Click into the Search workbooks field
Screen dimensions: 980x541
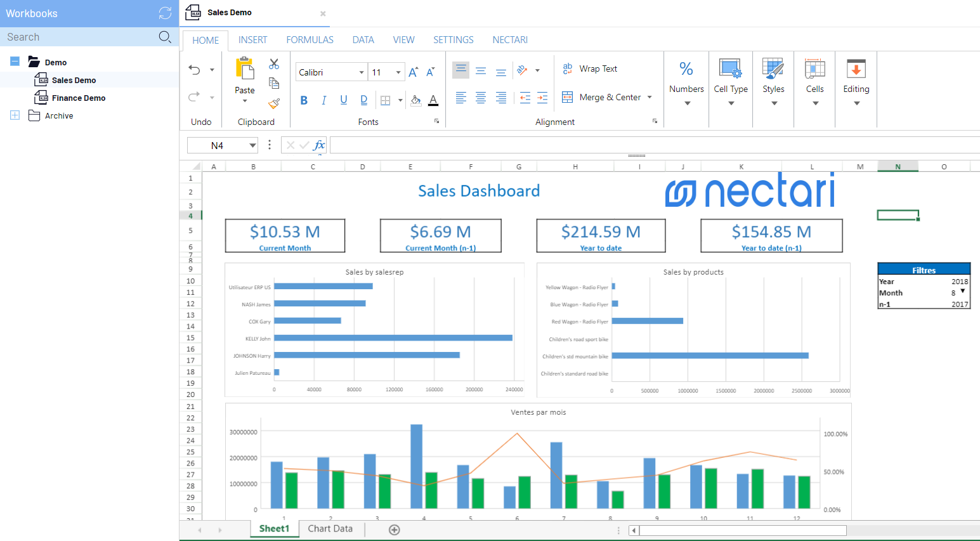pyautogui.click(x=79, y=37)
